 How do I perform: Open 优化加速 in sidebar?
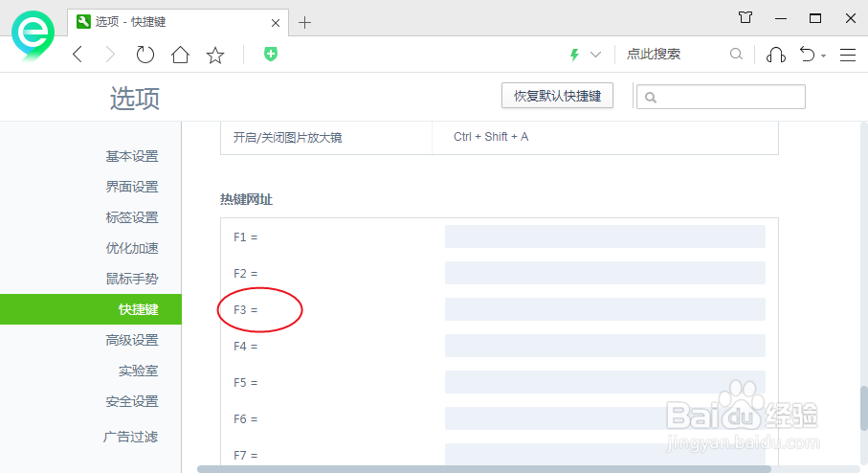coord(132,248)
